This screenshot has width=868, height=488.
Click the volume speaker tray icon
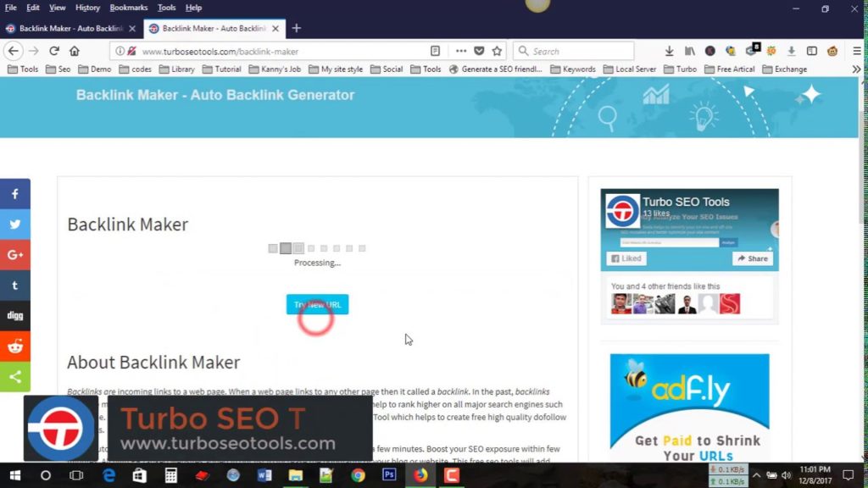(786, 475)
